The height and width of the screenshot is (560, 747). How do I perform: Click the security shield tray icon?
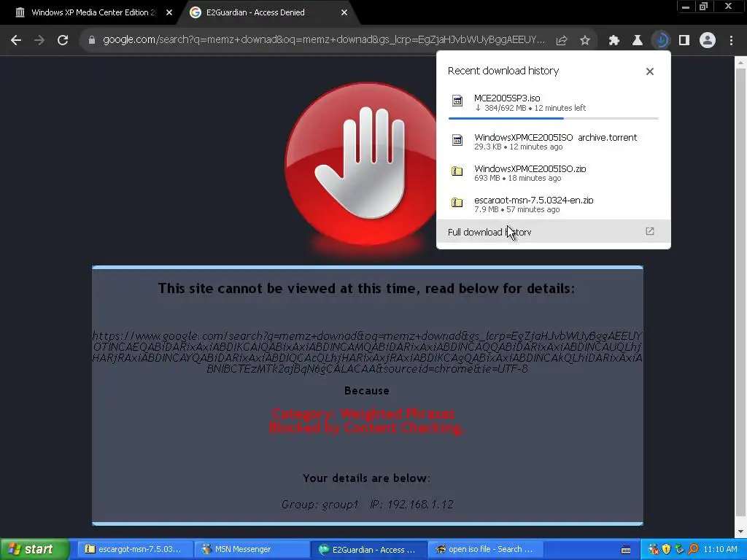pyautogui.click(x=667, y=550)
